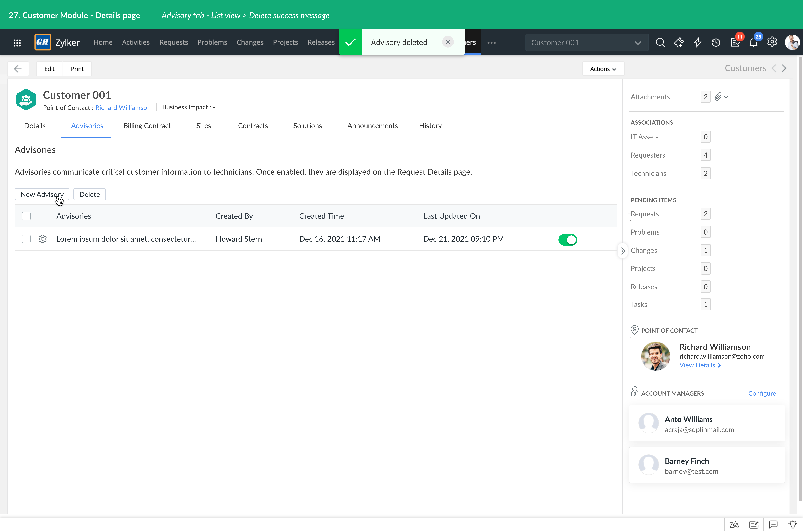
Task: Open the Home menu
Action: pos(103,42)
